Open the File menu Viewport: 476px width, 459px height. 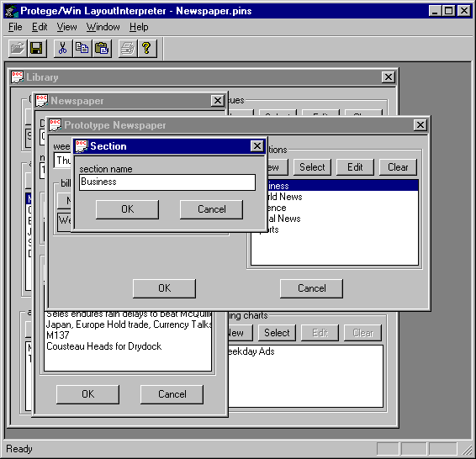point(15,27)
